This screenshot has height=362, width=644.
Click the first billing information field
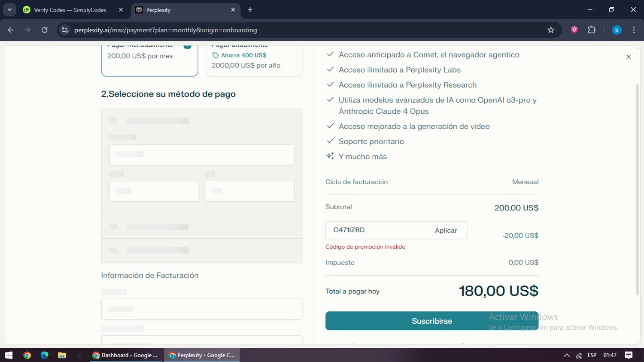click(202, 309)
